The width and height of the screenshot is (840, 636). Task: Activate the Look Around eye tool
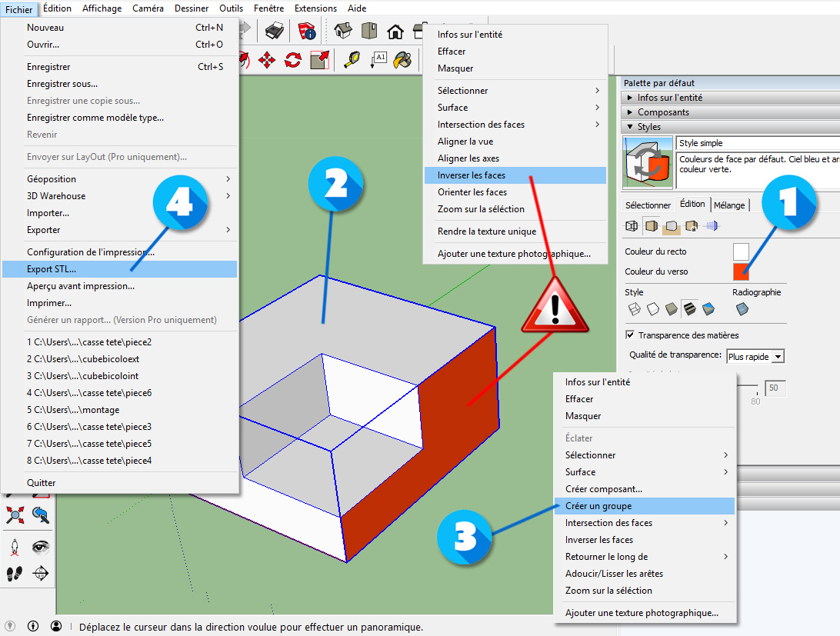tap(41, 547)
